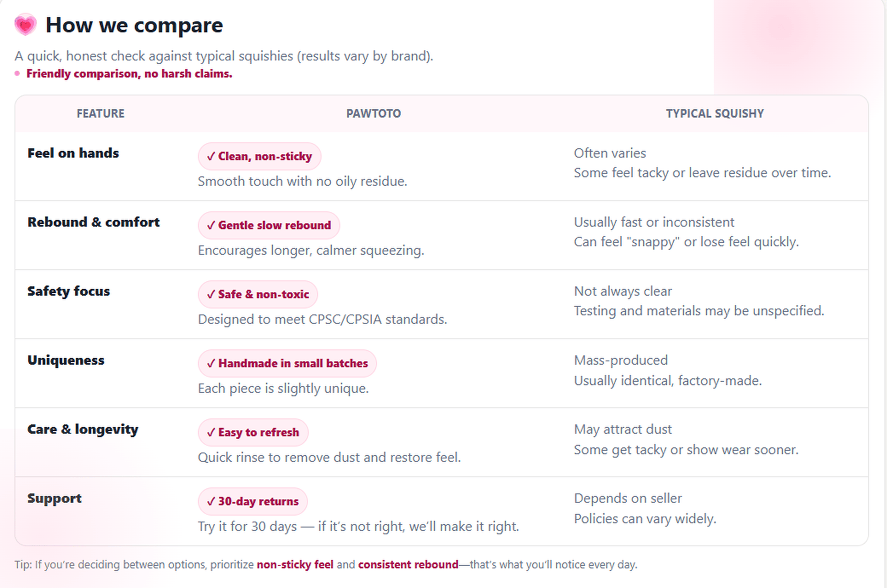887x588 pixels.
Task: Select the "Feel on hands" row label
Action: (x=73, y=153)
